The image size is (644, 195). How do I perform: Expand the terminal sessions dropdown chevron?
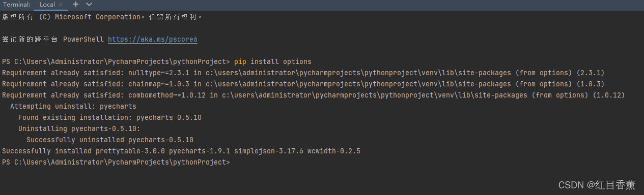pos(89,4)
